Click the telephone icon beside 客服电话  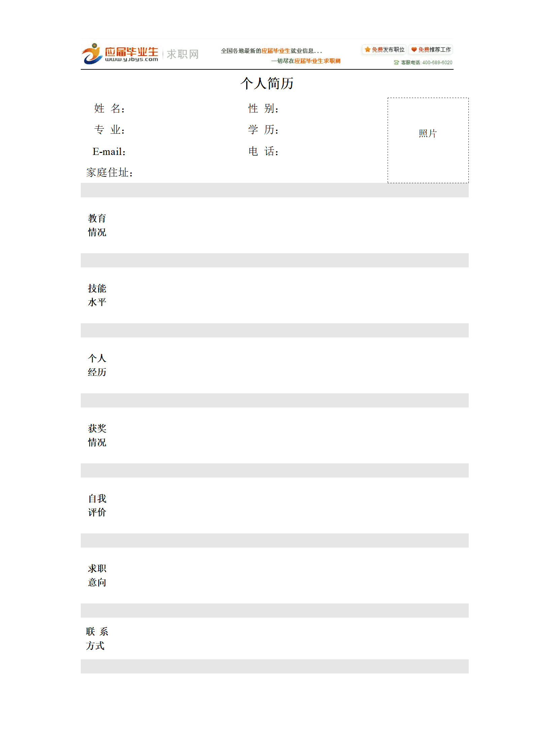coord(396,63)
